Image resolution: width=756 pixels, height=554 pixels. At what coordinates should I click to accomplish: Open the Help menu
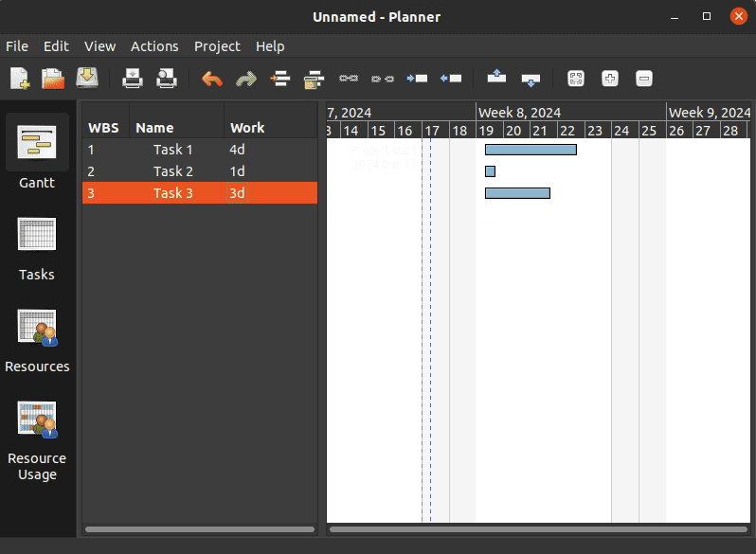click(270, 46)
